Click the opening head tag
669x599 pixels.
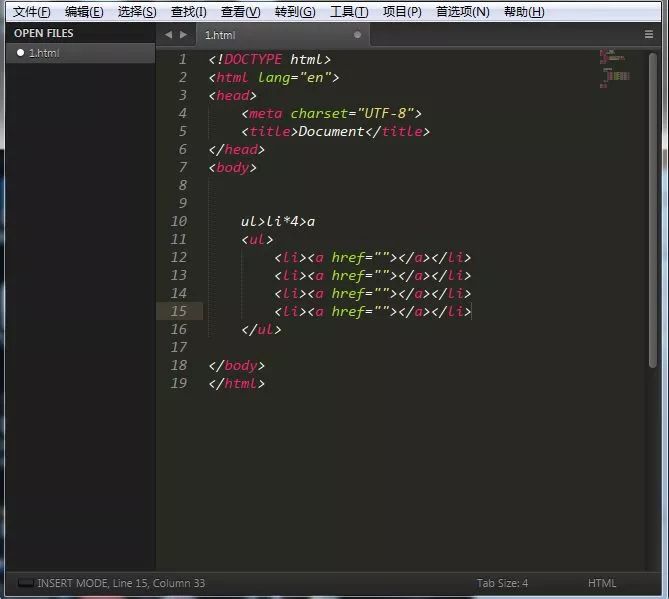pos(233,96)
